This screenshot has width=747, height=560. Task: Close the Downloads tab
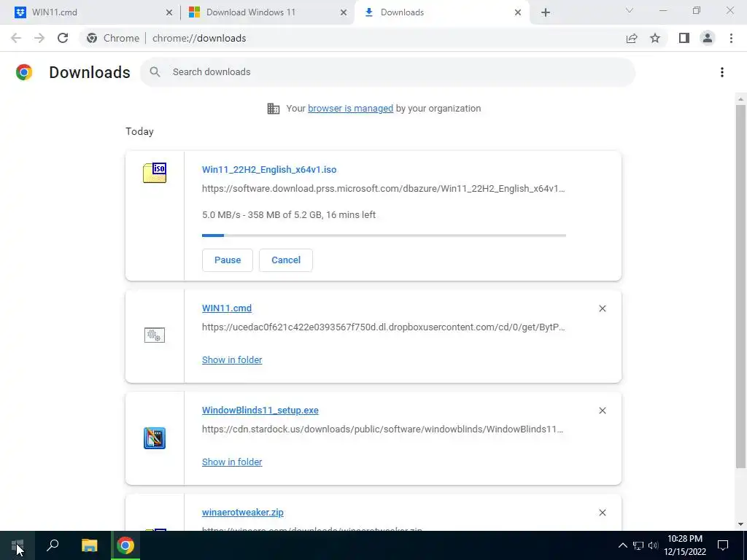pos(518,12)
